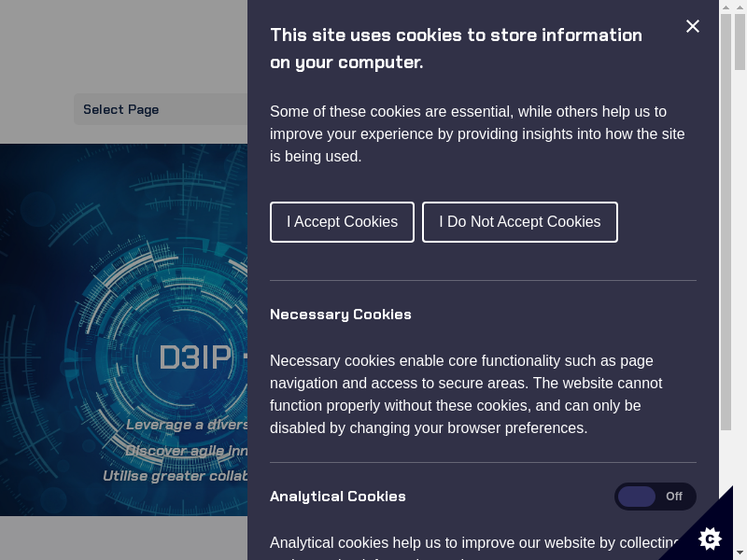Click the page scrollbar up arrow

coord(740,7)
